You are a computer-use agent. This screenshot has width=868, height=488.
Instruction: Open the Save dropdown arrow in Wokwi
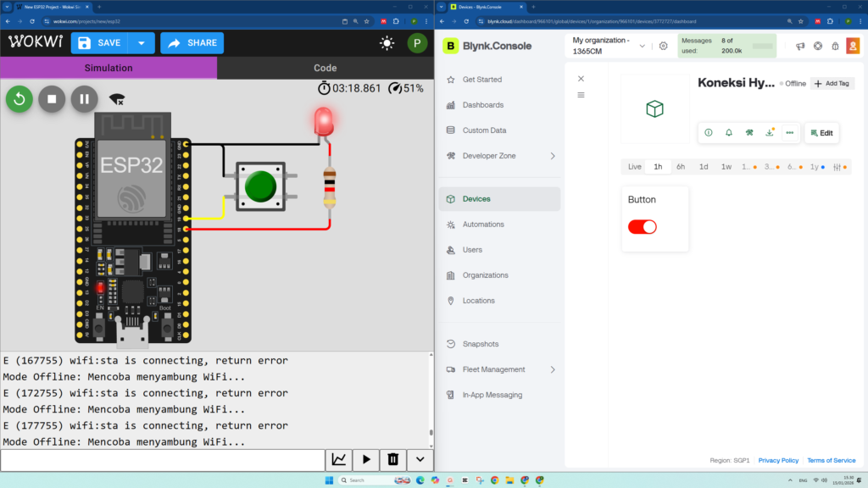(x=142, y=43)
